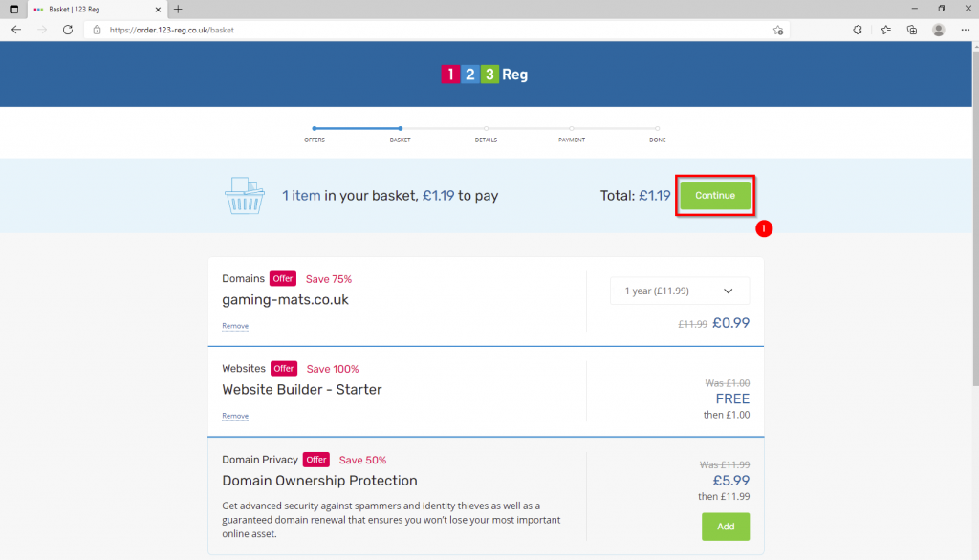Click the £5.99 privacy price
Viewport: 979px width, 560px height.
point(731,480)
